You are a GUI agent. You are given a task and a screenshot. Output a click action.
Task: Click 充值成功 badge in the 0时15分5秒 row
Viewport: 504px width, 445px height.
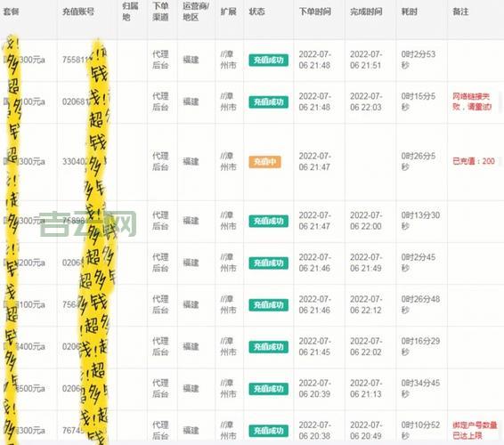(x=268, y=102)
